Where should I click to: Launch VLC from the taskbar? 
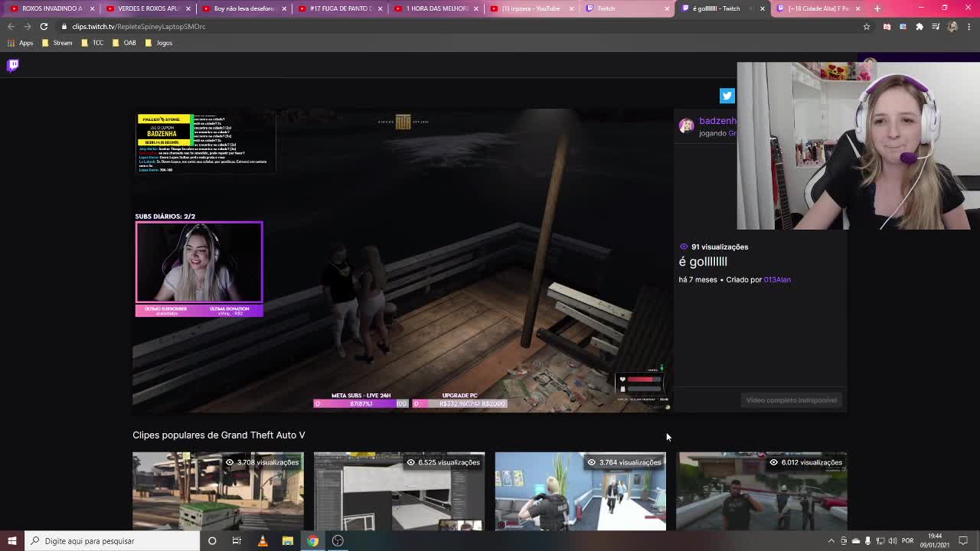[x=262, y=541]
